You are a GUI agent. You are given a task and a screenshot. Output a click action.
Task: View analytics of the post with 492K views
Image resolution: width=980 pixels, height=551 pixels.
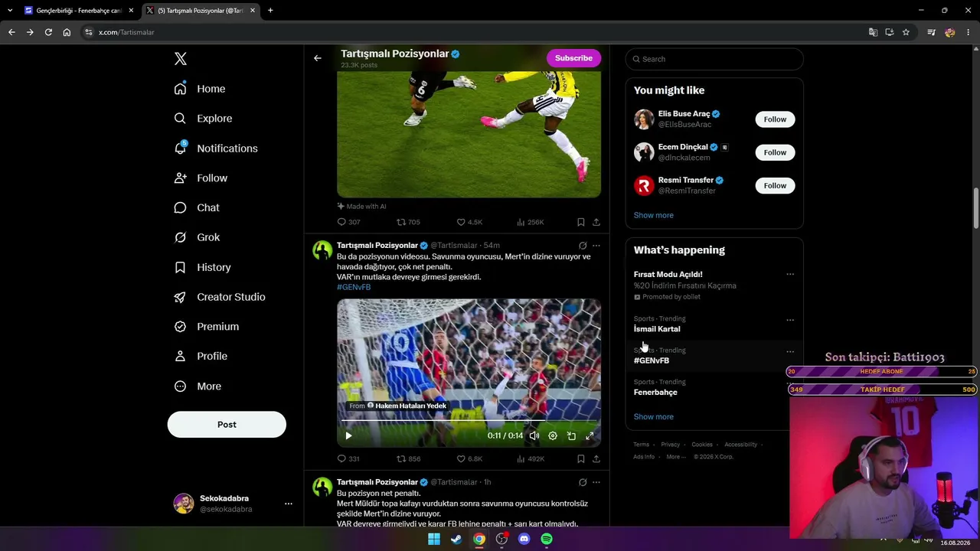(x=531, y=459)
